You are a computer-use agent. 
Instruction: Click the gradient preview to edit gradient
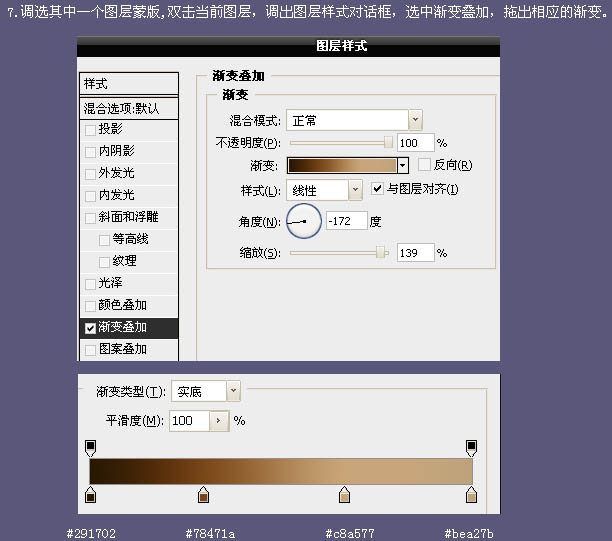point(342,166)
